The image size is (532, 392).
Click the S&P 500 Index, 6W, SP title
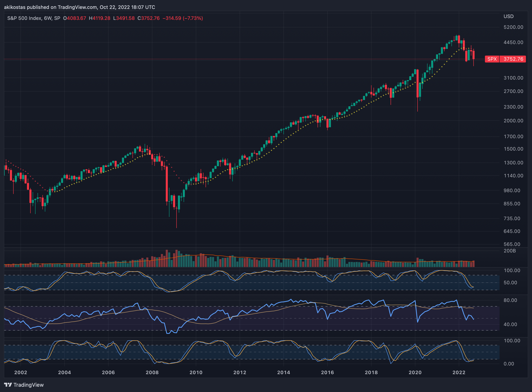34,18
